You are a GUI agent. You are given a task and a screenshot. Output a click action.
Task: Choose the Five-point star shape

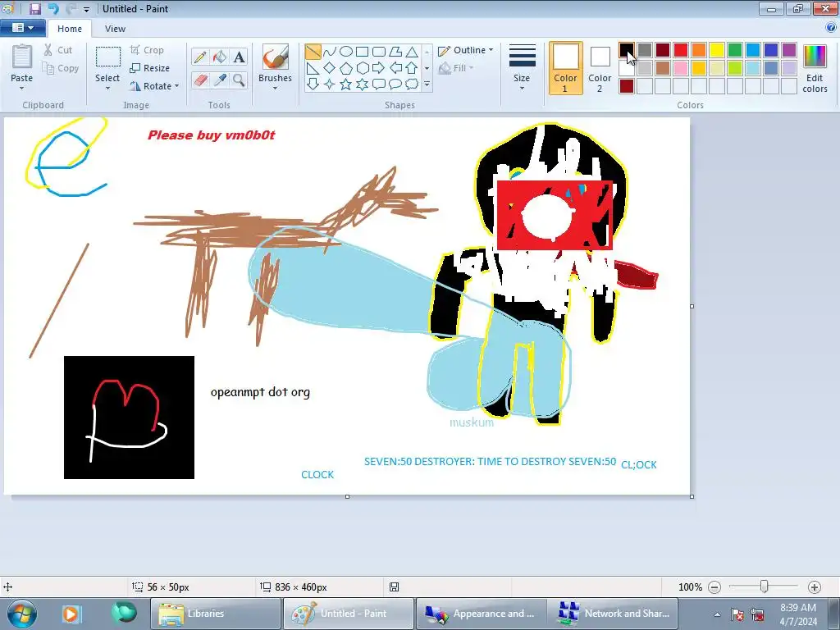pos(346,84)
